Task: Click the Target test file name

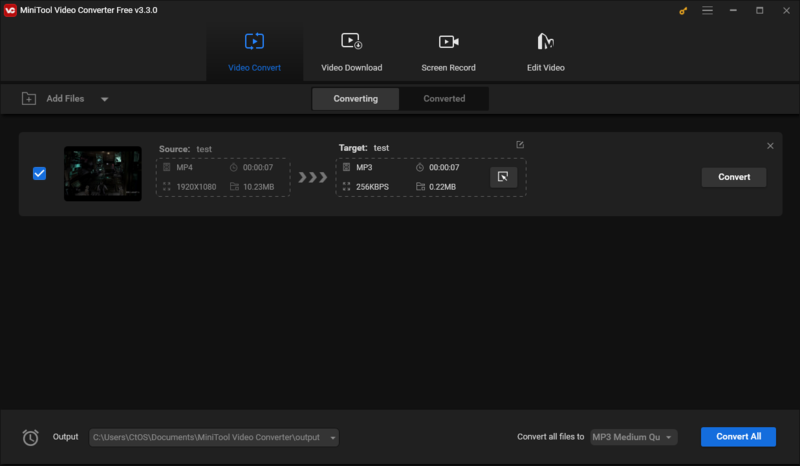Action: pyautogui.click(x=381, y=148)
